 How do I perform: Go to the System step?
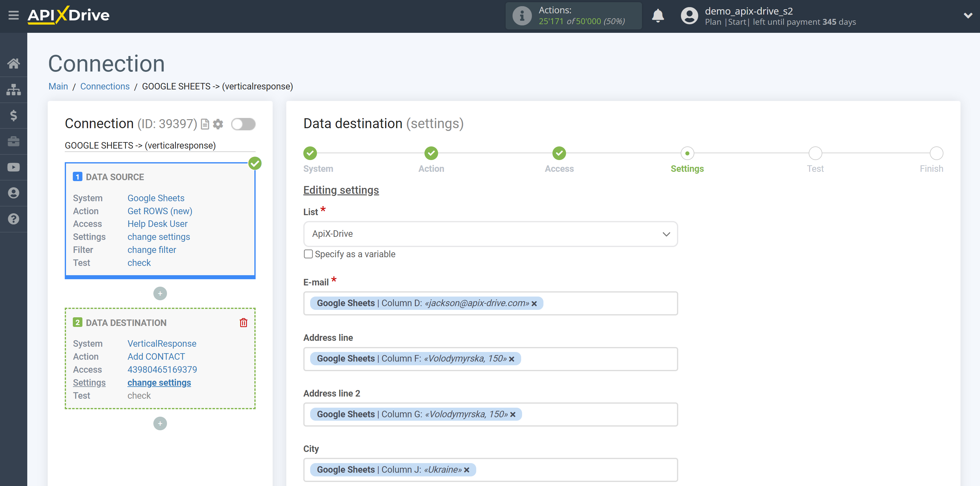(x=310, y=154)
